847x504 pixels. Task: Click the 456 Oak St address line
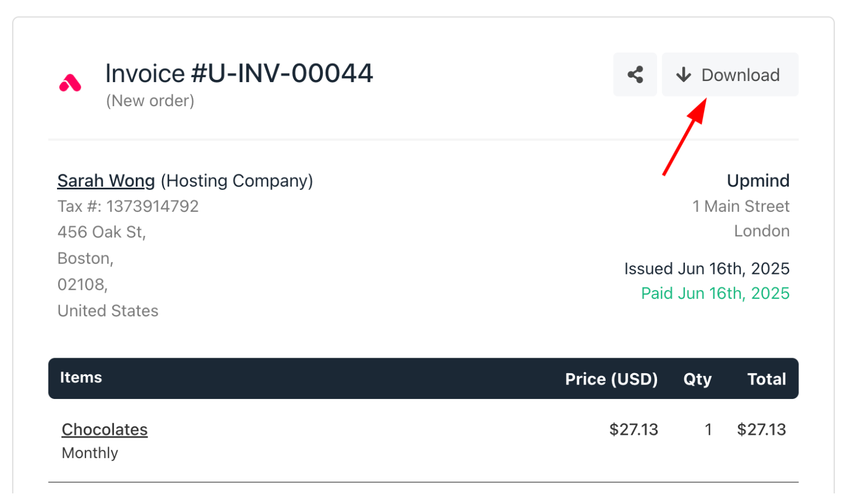click(x=102, y=232)
